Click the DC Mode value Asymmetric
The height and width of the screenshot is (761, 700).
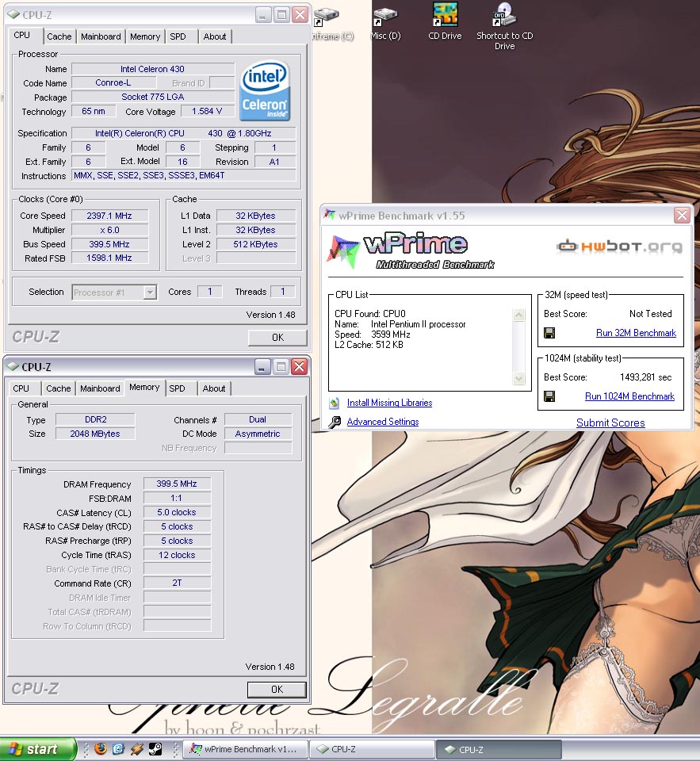[x=258, y=434]
